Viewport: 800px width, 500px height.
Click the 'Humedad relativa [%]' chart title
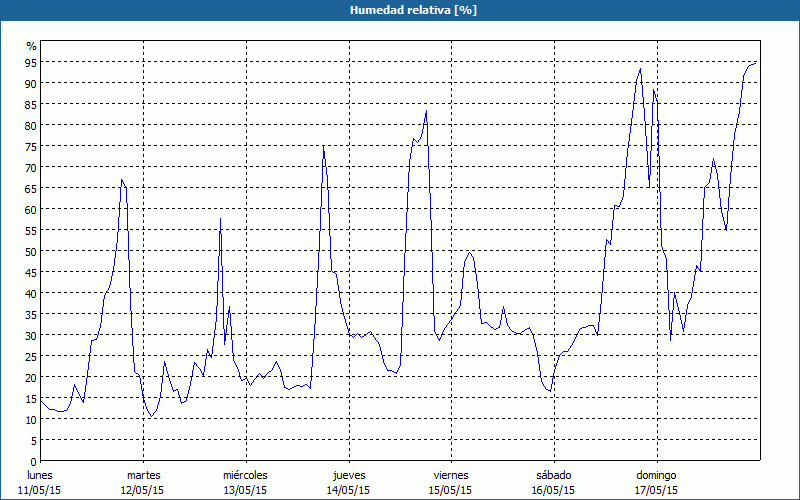coord(399,10)
